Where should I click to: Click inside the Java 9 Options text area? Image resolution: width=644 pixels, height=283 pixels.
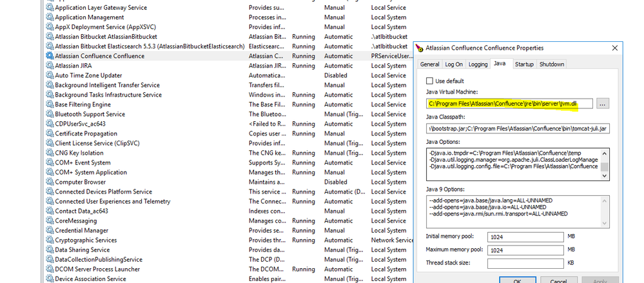[513, 211]
